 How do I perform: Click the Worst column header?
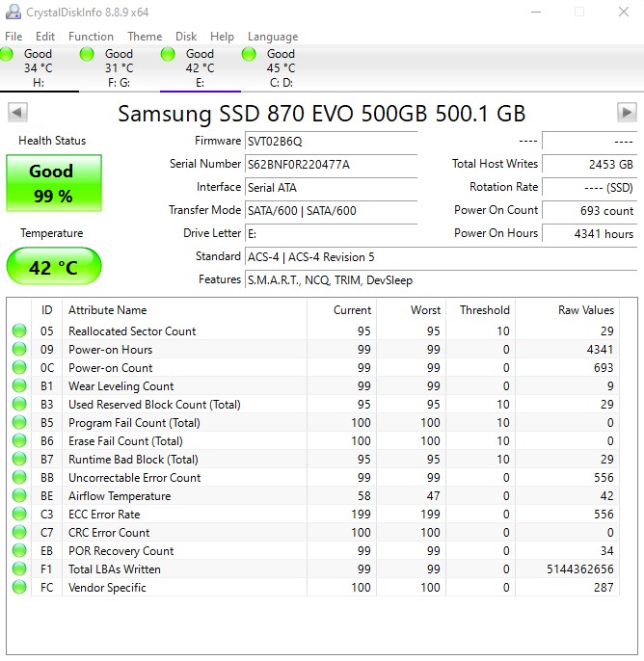[412, 310]
